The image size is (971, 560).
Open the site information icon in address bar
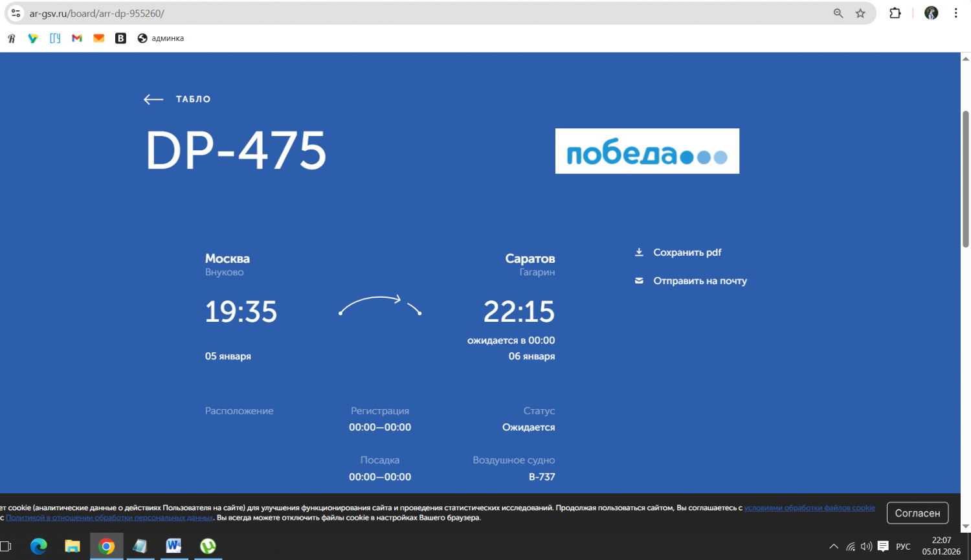(x=16, y=13)
